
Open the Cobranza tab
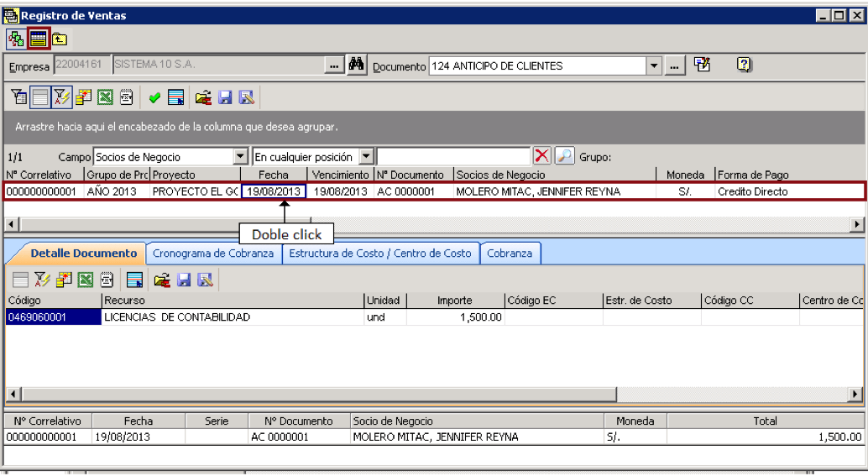point(510,254)
